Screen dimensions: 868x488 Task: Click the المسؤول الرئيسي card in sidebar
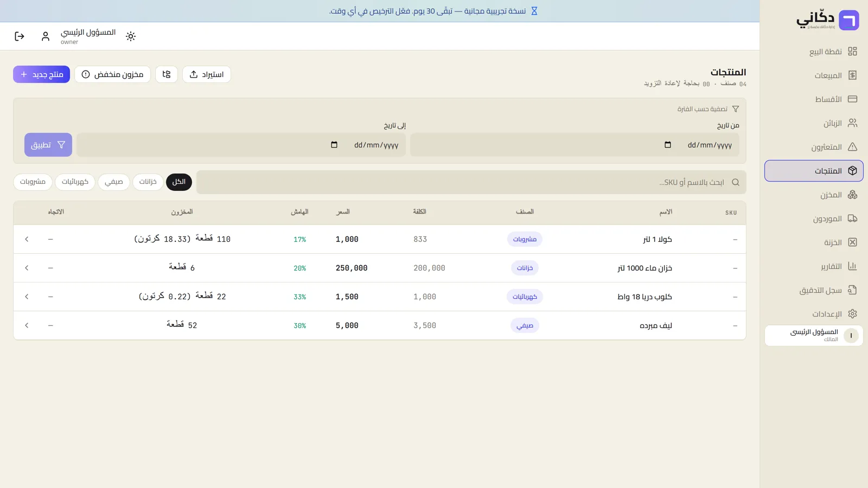814,336
